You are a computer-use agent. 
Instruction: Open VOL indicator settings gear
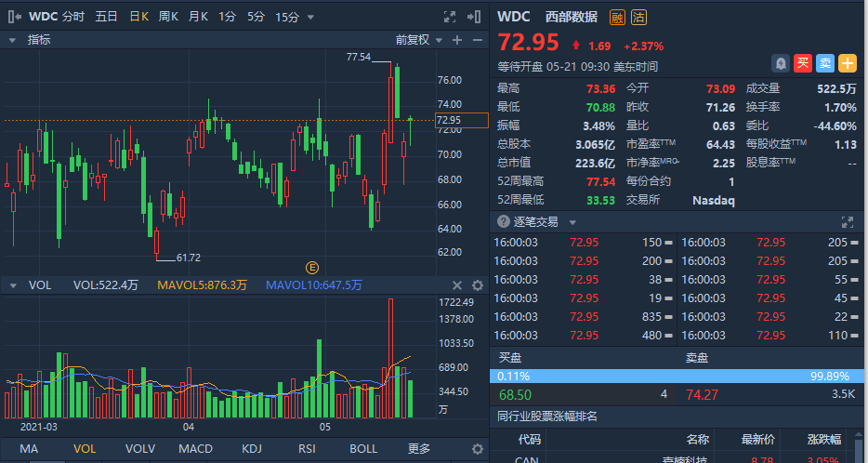pyautogui.click(x=477, y=285)
